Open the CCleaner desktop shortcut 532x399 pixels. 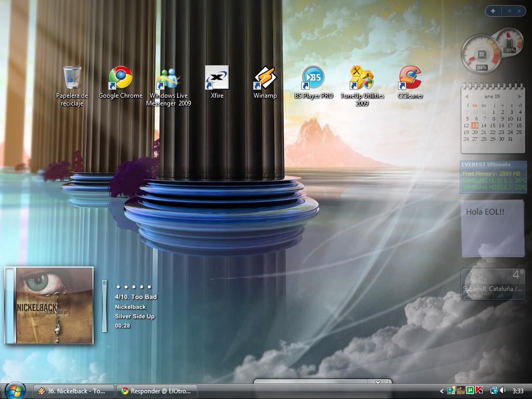point(410,78)
